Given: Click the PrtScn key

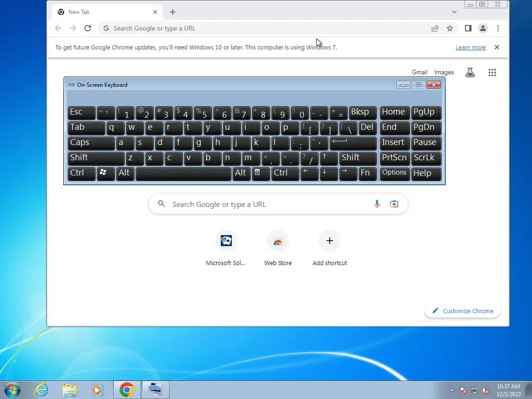Looking at the screenshot, I should pos(395,158).
